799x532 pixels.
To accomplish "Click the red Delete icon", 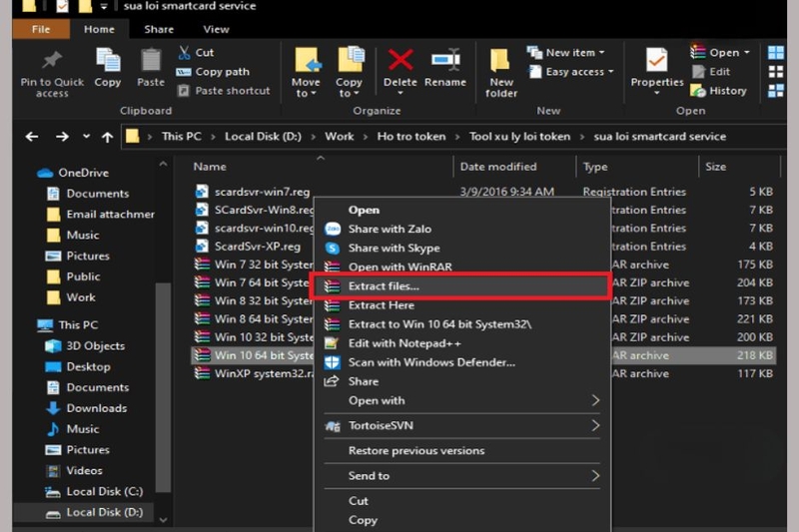I will click(400, 60).
